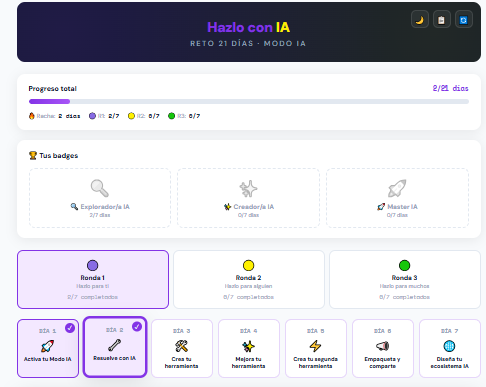Open Día 7 globe card Diseña tu ecosistema

[x=450, y=348]
